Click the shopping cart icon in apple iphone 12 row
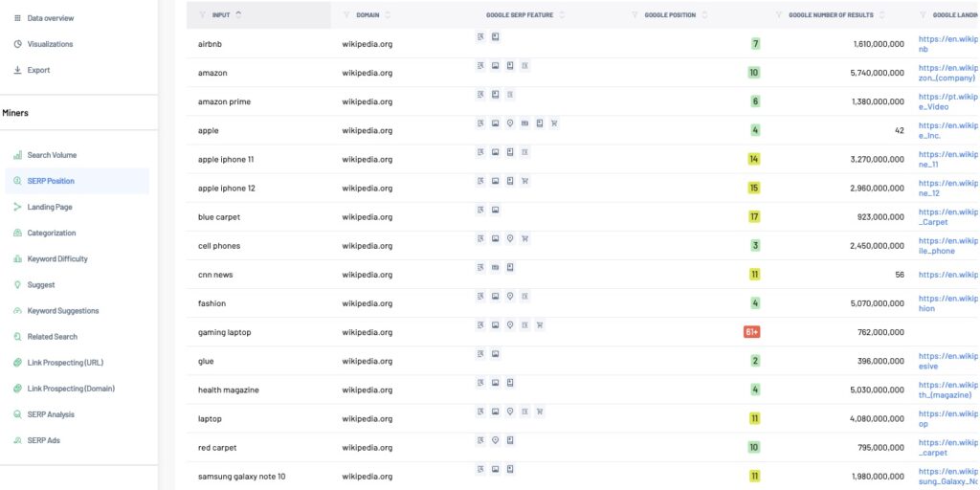Viewport: 980px width, 490px height. point(525,181)
